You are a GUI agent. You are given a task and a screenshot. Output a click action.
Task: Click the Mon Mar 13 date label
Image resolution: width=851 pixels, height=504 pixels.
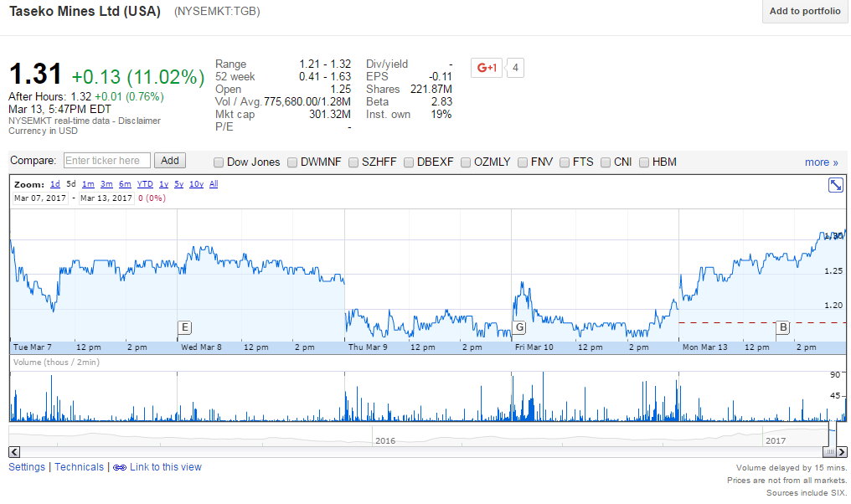point(705,347)
